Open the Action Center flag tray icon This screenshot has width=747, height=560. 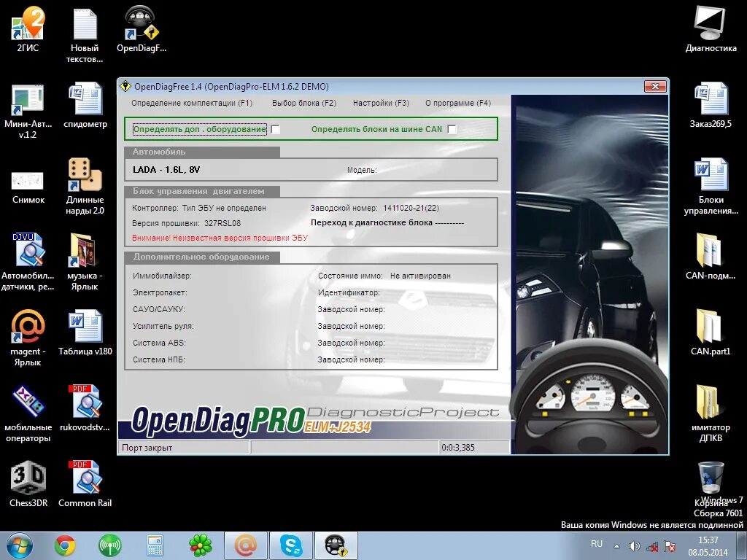click(670, 546)
